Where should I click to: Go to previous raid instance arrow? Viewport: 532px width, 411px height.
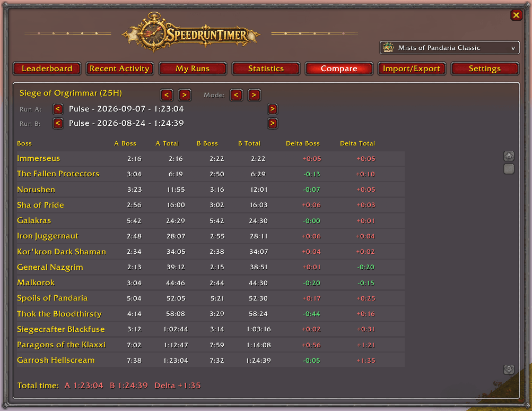(x=167, y=95)
